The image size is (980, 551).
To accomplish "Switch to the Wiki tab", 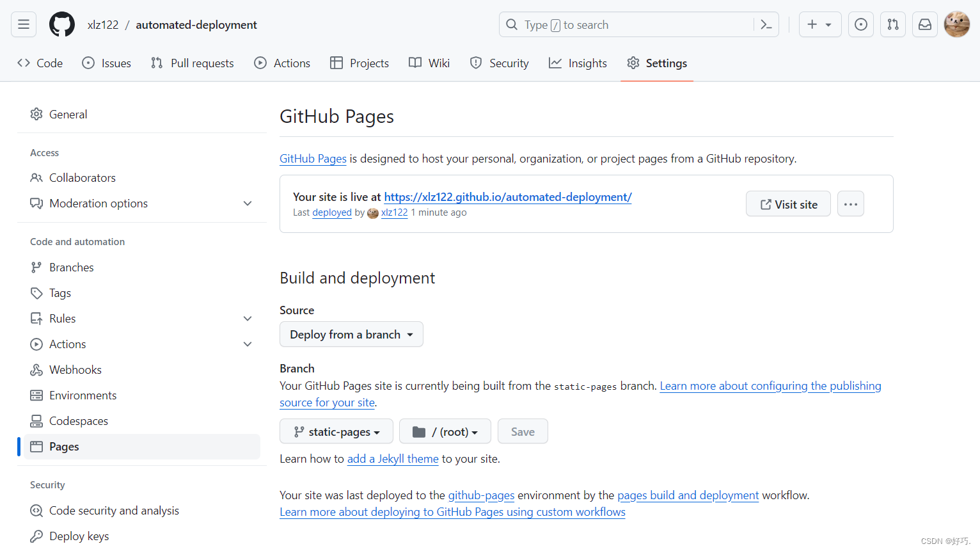I will point(429,63).
